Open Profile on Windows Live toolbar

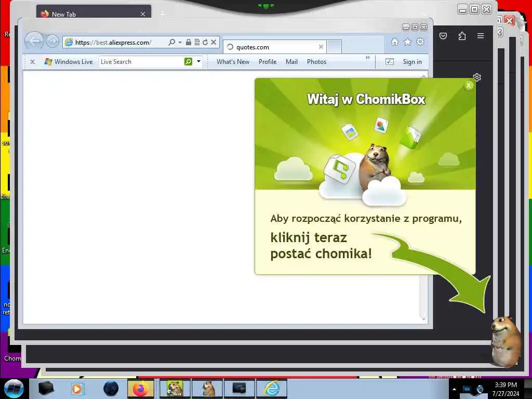pyautogui.click(x=268, y=62)
